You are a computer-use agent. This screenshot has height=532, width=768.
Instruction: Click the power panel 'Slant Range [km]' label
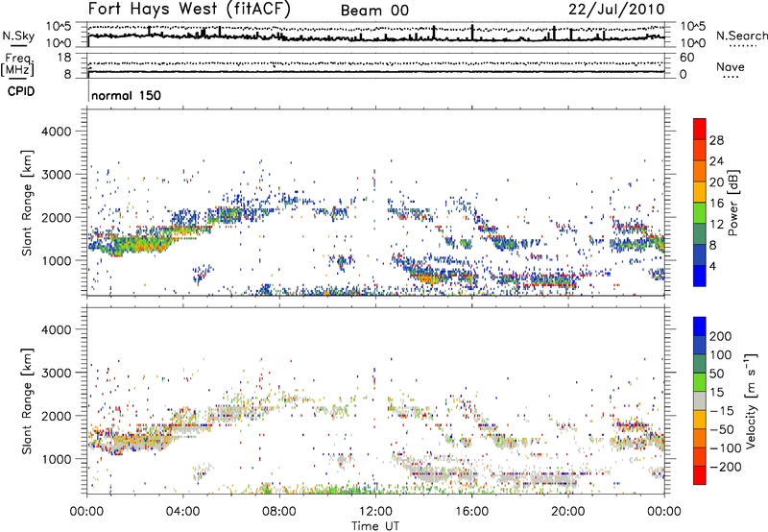27,203
